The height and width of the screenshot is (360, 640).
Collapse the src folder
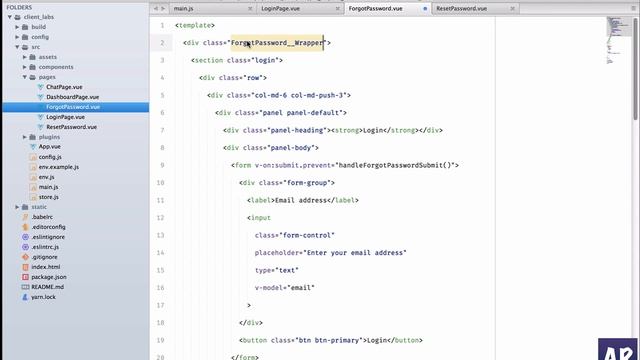point(17,47)
